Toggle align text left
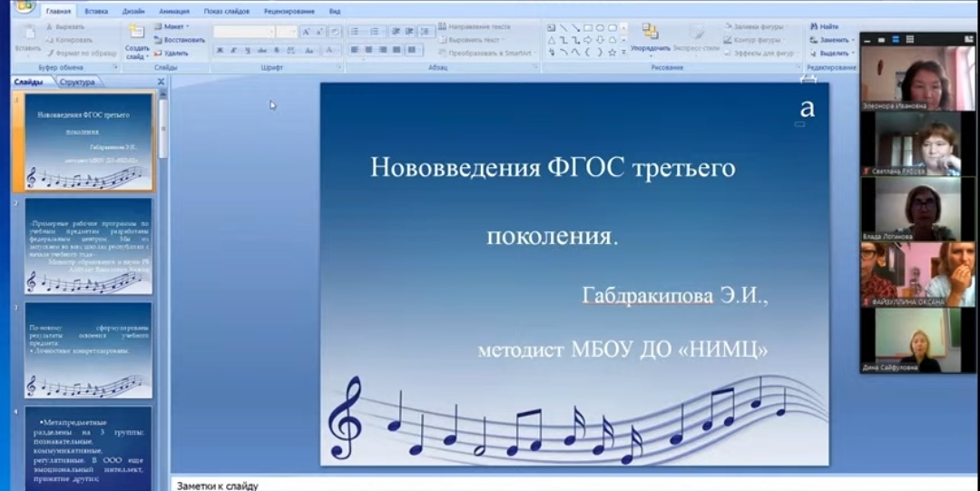Screen dimensions: 980x491 click(355, 50)
